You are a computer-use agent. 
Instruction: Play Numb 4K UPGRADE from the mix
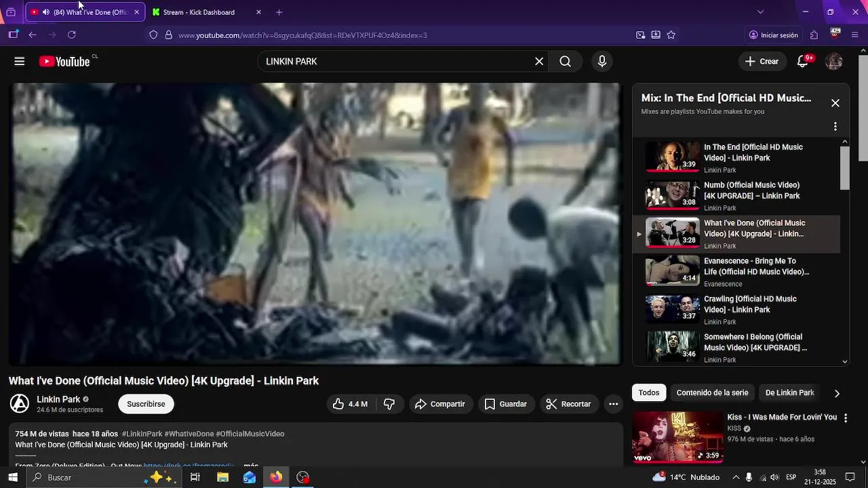pyautogui.click(x=736, y=195)
